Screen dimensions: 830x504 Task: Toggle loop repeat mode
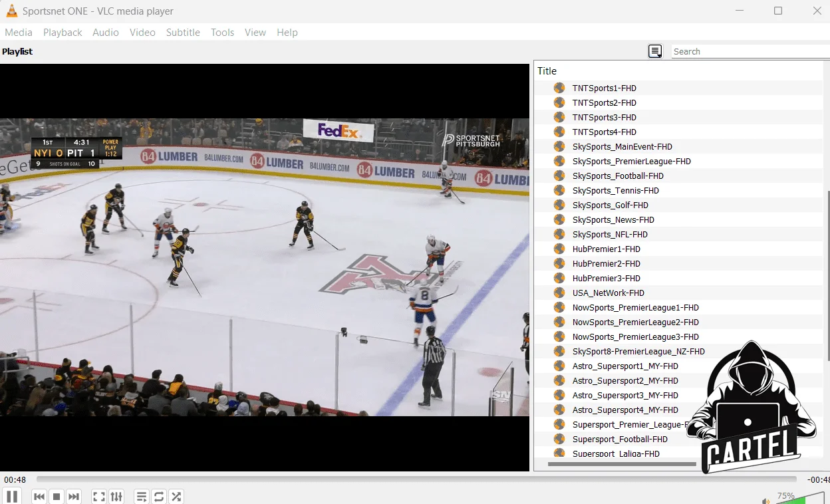tap(158, 496)
